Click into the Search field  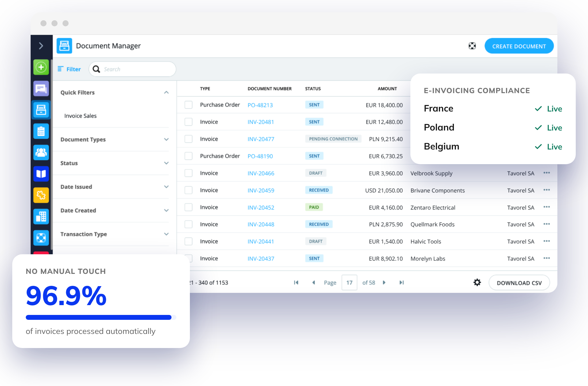coord(132,69)
